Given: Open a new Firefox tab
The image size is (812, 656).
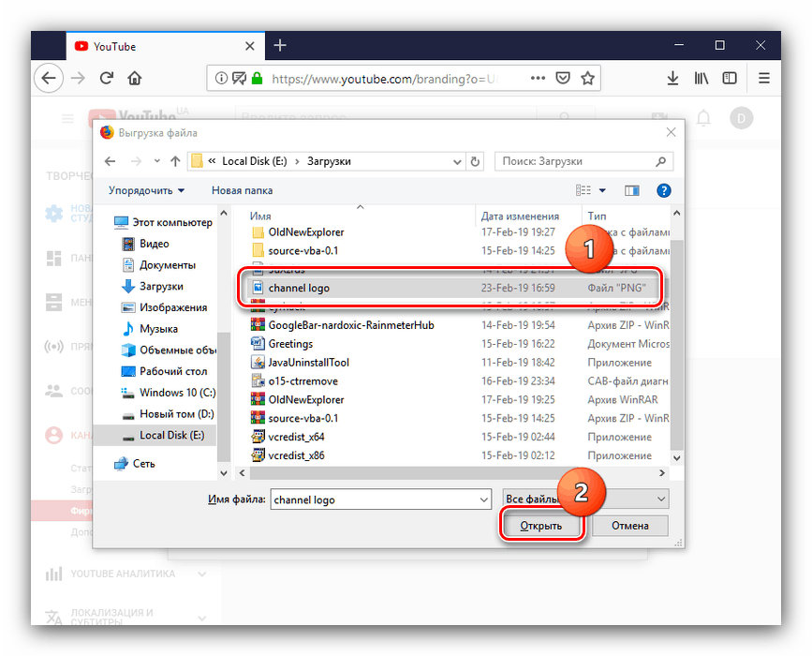Looking at the screenshot, I should pyautogui.click(x=280, y=46).
